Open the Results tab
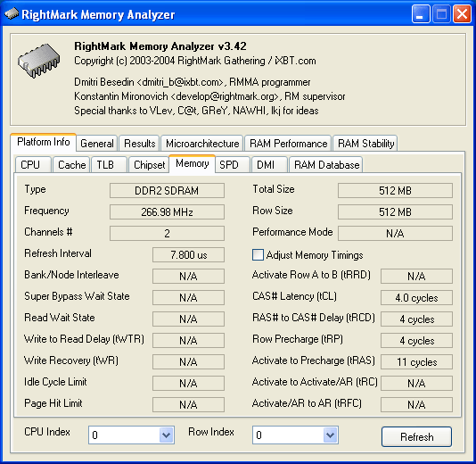476x464 pixels. click(139, 144)
